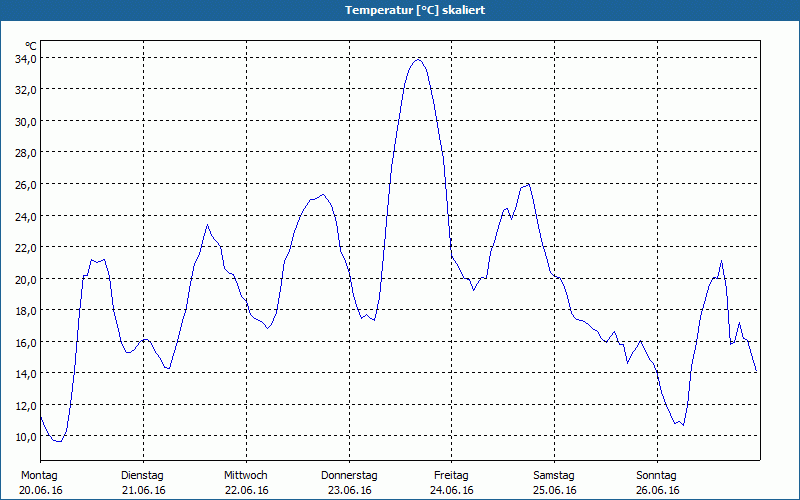The height and width of the screenshot is (500, 800).
Task: Click the 26,0 axis value
Action: [x=26, y=185]
